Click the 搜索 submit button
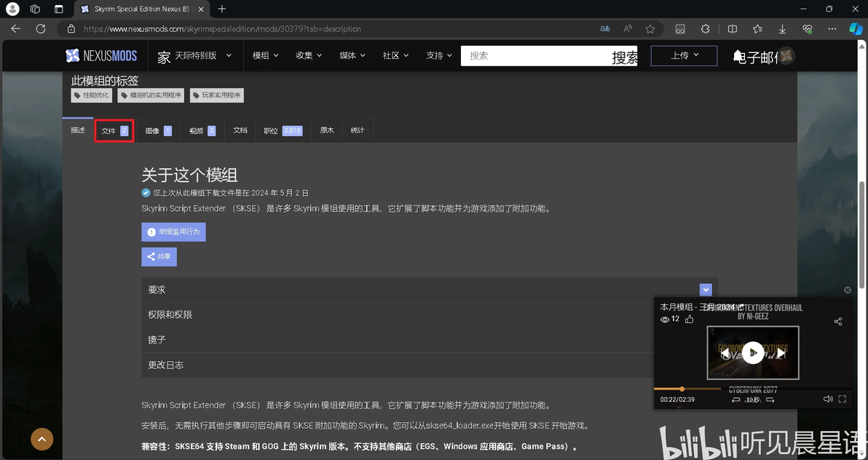The height and width of the screenshot is (460, 868). point(625,57)
